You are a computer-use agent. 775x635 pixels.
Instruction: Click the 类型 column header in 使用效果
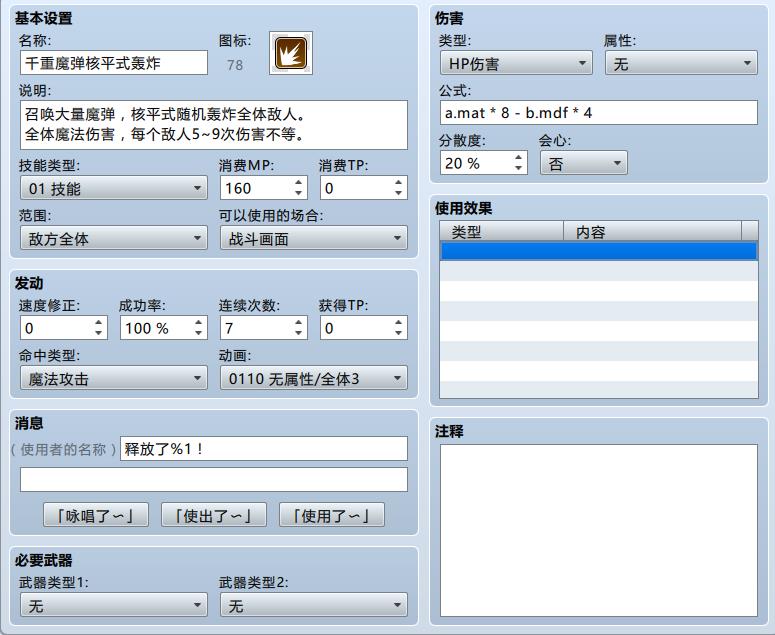point(502,231)
